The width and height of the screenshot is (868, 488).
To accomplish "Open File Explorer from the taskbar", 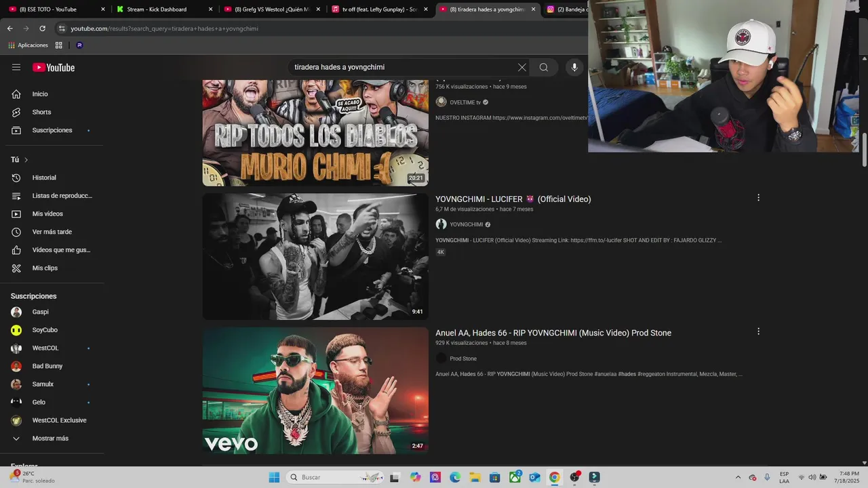I will click(x=475, y=477).
